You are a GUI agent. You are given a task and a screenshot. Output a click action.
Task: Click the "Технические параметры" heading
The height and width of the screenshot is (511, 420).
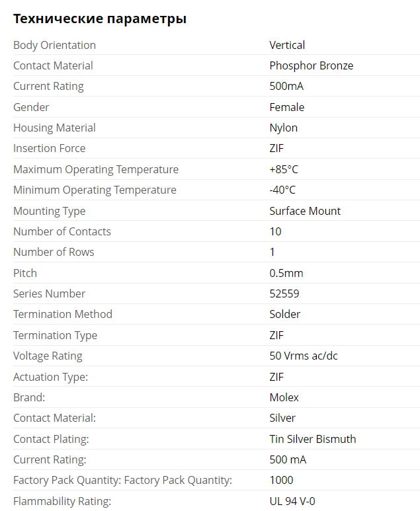(100, 19)
